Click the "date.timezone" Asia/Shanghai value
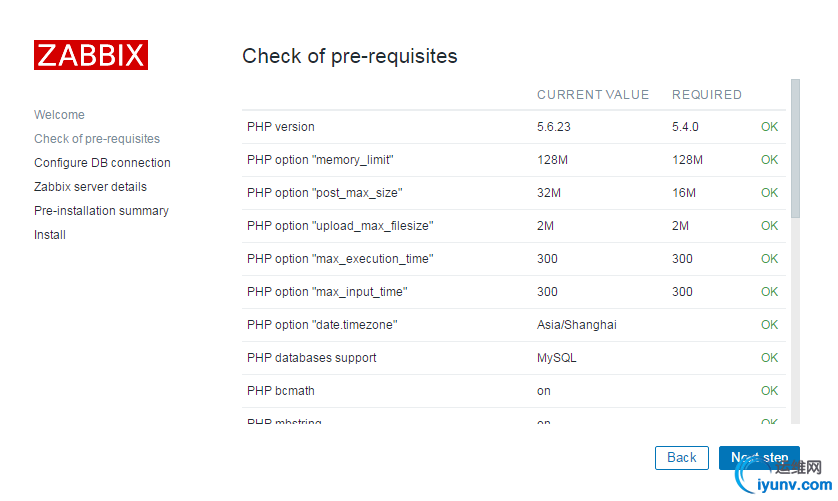This screenshot has width=838, height=501. click(577, 325)
